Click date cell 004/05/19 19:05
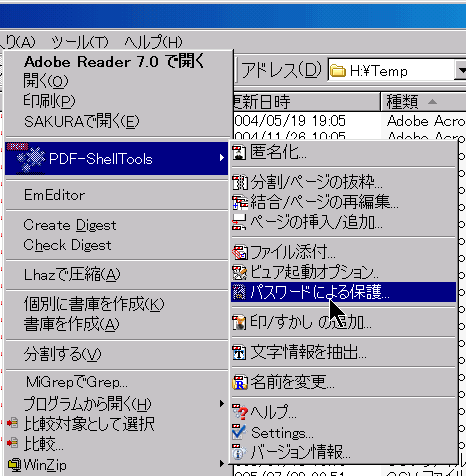Screen dimensions: 466x476 click(x=290, y=121)
